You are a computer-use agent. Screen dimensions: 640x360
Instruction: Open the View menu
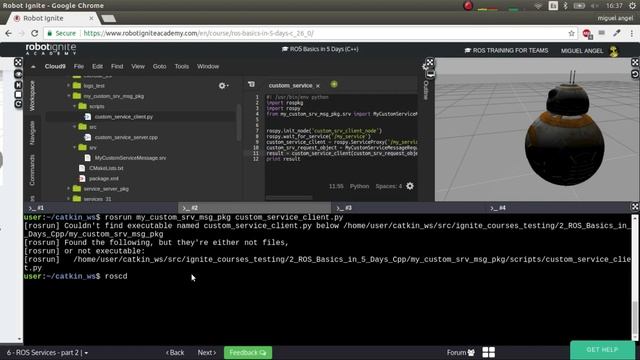(x=138, y=67)
